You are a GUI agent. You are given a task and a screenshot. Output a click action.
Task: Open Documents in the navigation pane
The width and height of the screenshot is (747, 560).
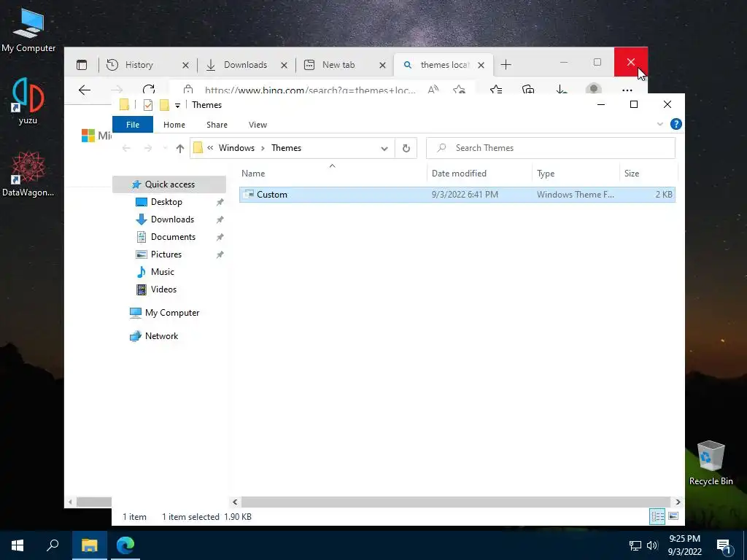[173, 237]
